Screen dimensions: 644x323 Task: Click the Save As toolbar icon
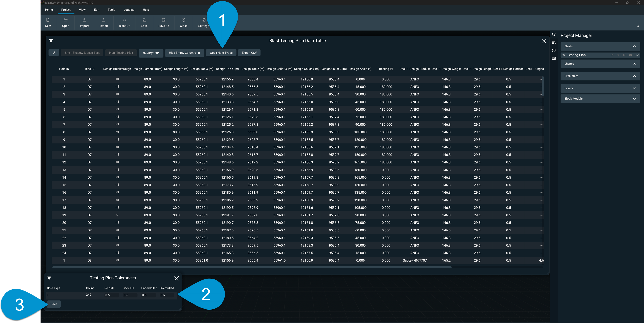[164, 20]
